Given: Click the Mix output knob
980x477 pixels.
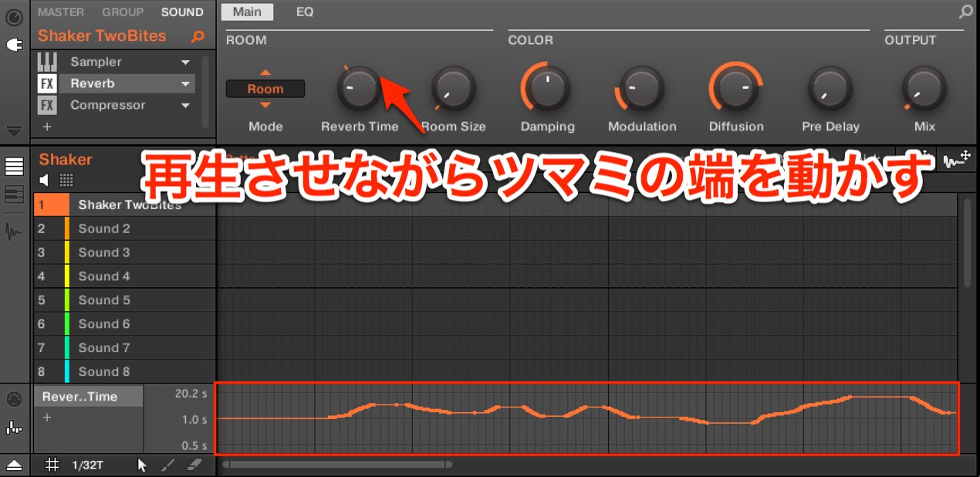Looking at the screenshot, I should pos(924,88).
